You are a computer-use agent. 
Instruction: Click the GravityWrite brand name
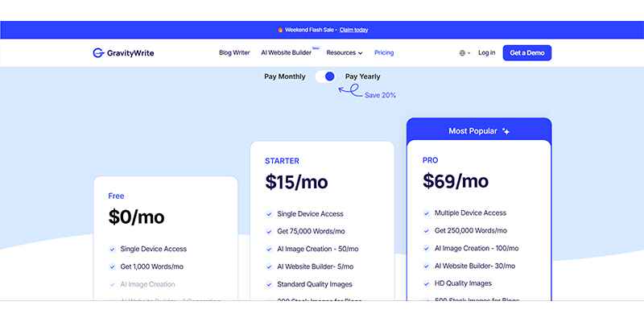130,53
